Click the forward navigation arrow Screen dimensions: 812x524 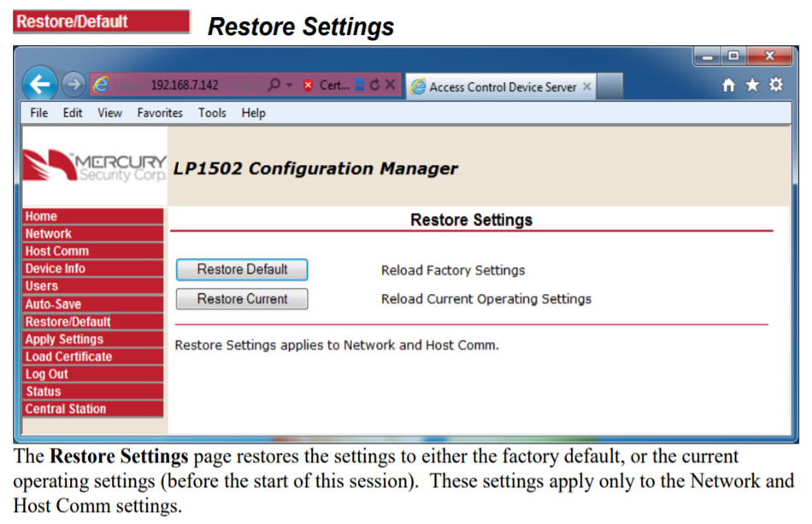(x=74, y=85)
